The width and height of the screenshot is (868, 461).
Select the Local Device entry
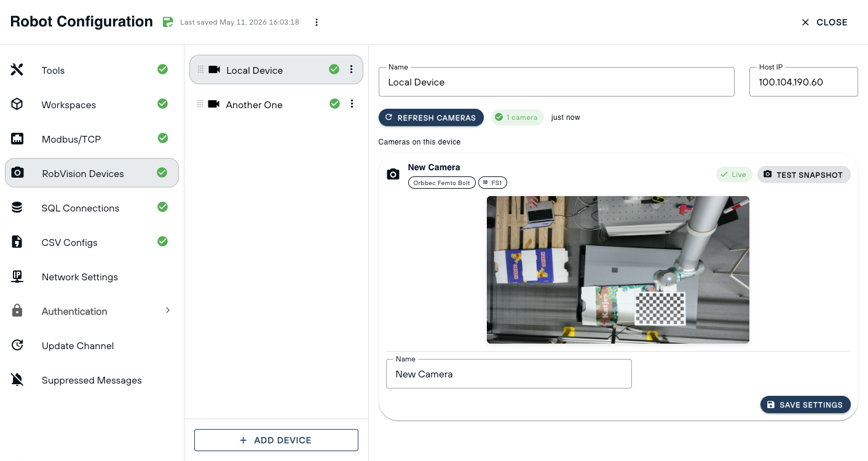pos(276,70)
